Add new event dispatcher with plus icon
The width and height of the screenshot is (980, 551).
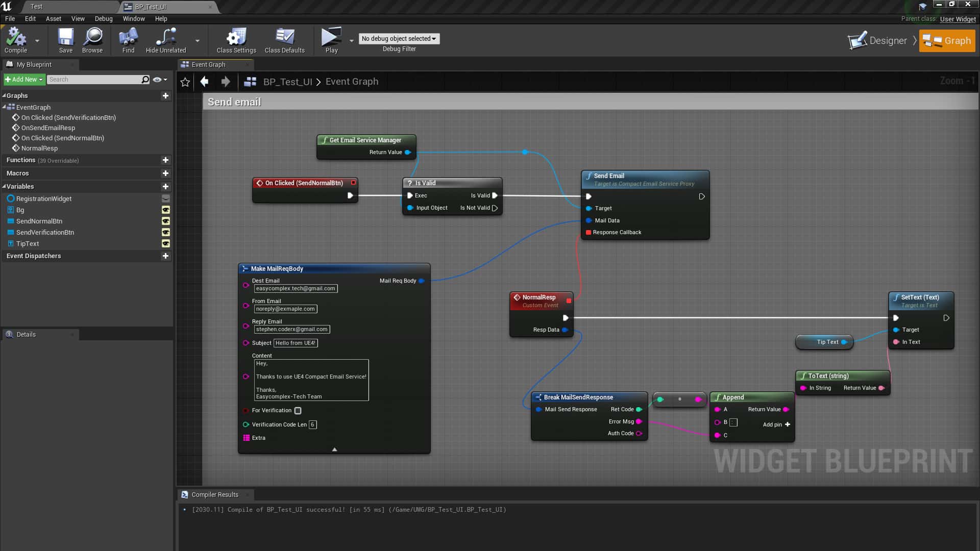point(165,256)
